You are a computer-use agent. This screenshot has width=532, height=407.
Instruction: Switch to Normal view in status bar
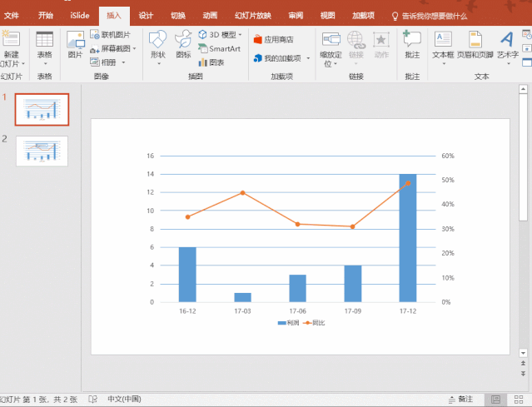pyautogui.click(x=495, y=400)
